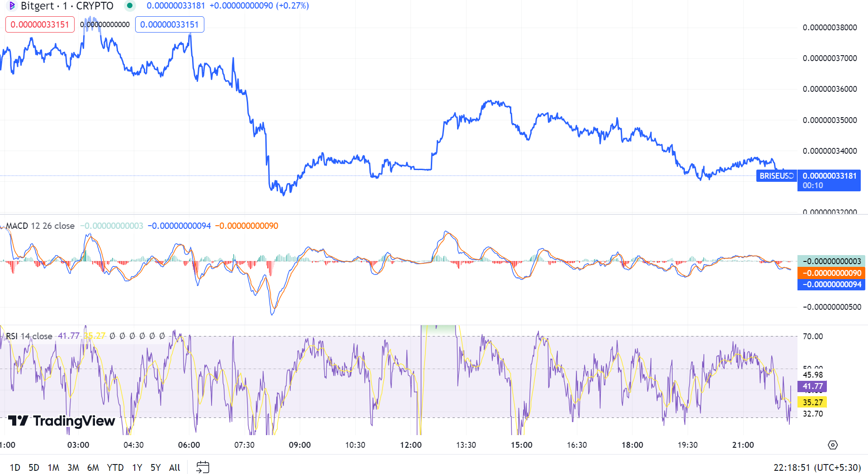Screen dimensions: 868x474
Task: Click the orange MACD signal value tag
Action: pos(831,273)
